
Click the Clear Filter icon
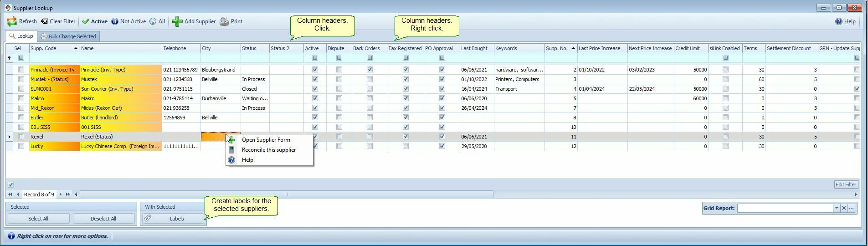pyautogui.click(x=44, y=21)
